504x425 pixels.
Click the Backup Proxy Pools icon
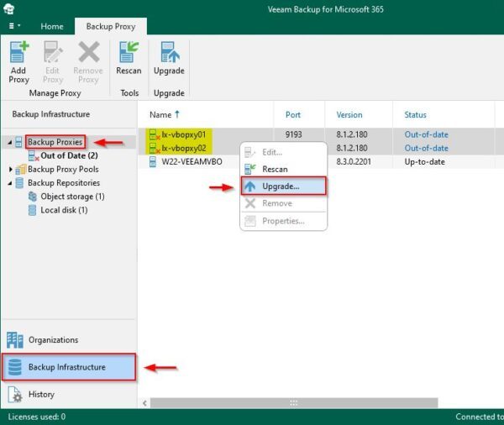[x=21, y=169]
